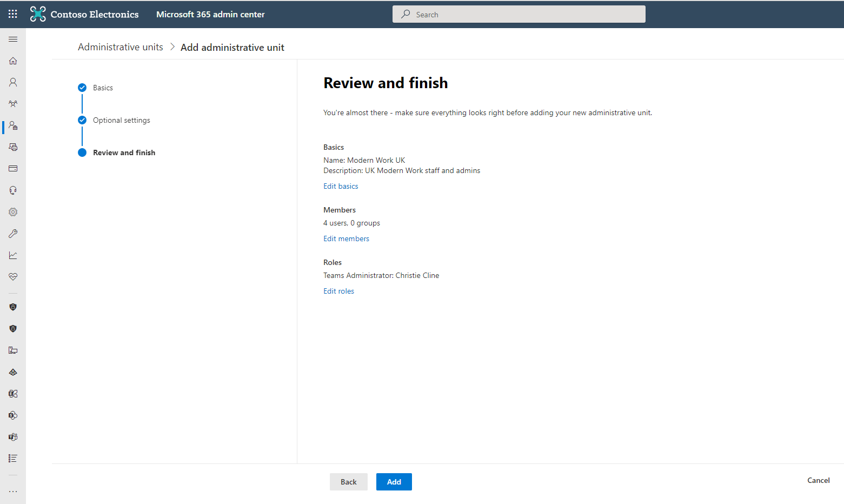The width and height of the screenshot is (844, 504).
Task: Open SharePoint admin center icon
Action: pyautogui.click(x=13, y=415)
